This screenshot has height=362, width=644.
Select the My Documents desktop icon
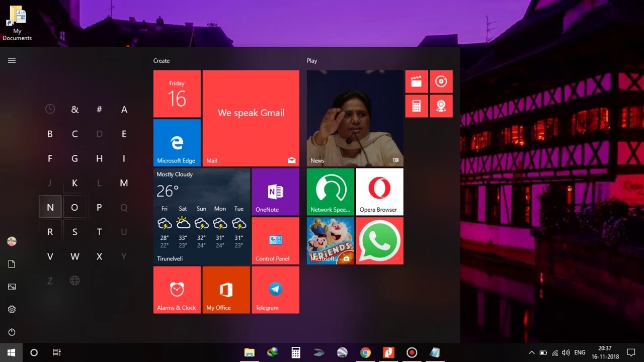click(x=17, y=24)
